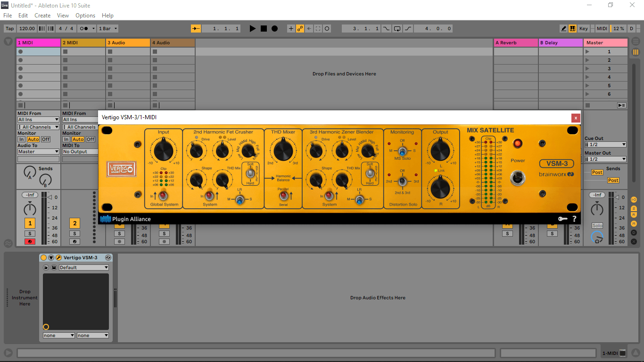Adjust the THD Mixer harmonic balance knob
This screenshot has width=644, height=362.
[x=283, y=150]
